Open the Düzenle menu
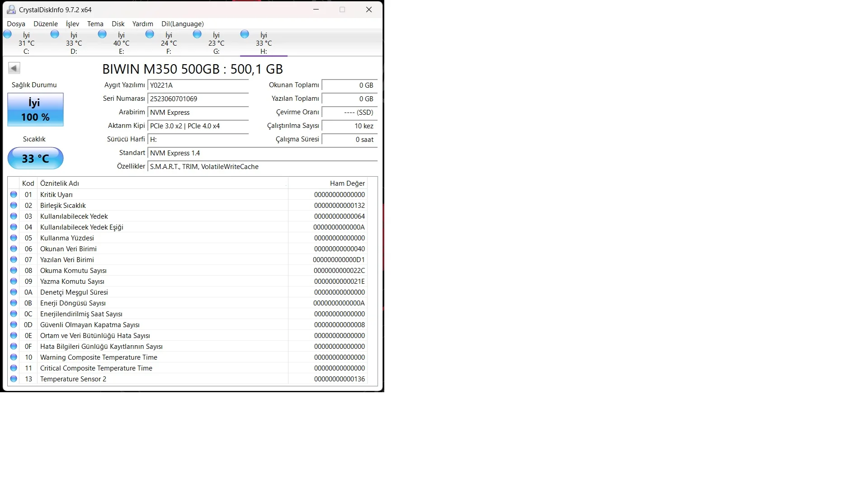The image size is (868, 488). point(46,24)
